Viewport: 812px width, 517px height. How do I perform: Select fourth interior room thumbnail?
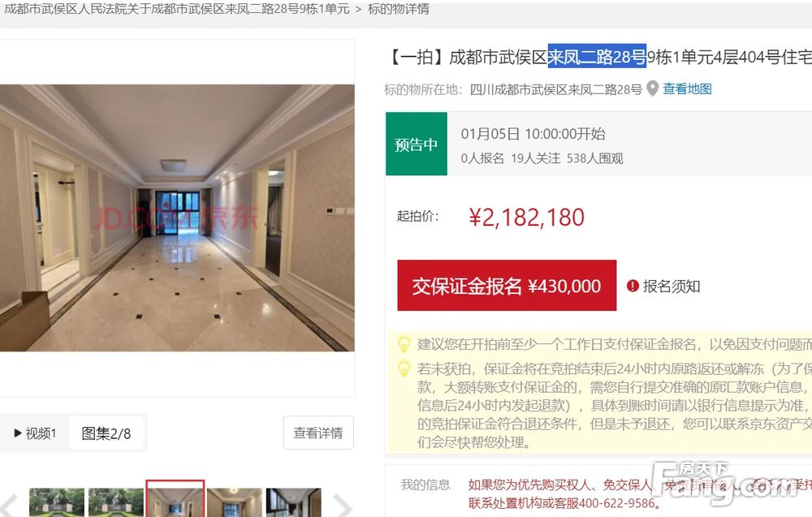[235, 502]
